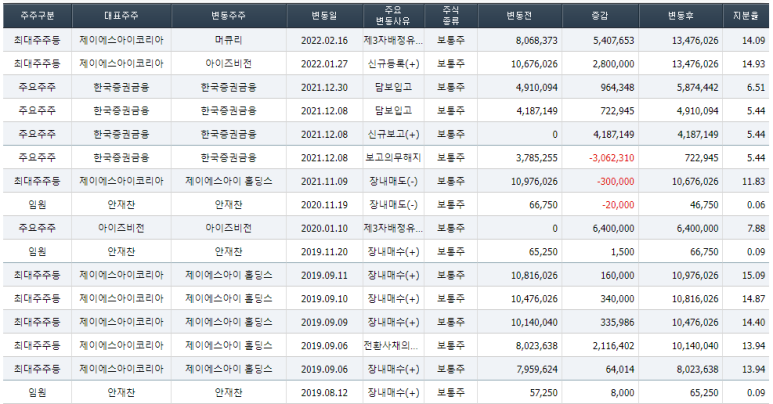Select the stake ratio '14.40'
Image resolution: width=773 pixels, height=404 pixels.
754,323
